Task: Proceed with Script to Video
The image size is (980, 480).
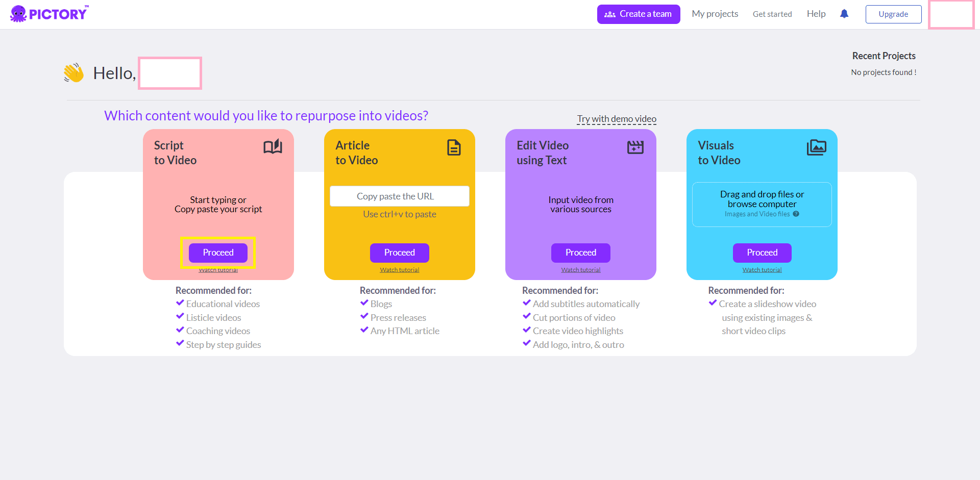Action: click(x=218, y=252)
